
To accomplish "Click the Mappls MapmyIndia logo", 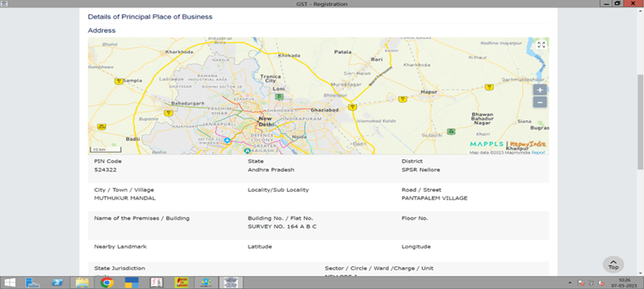I will click(x=508, y=144).
